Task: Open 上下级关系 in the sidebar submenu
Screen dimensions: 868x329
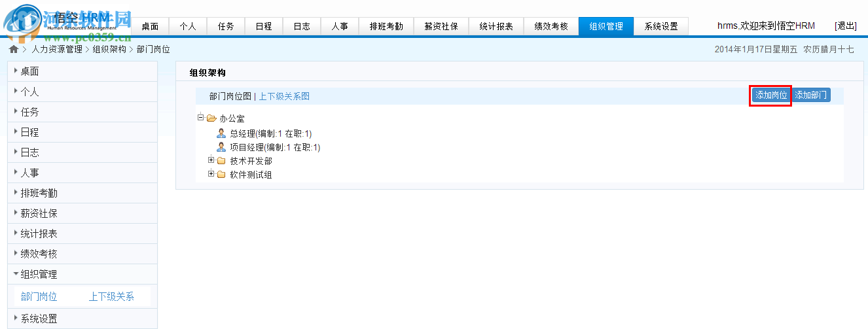Action: click(x=111, y=296)
